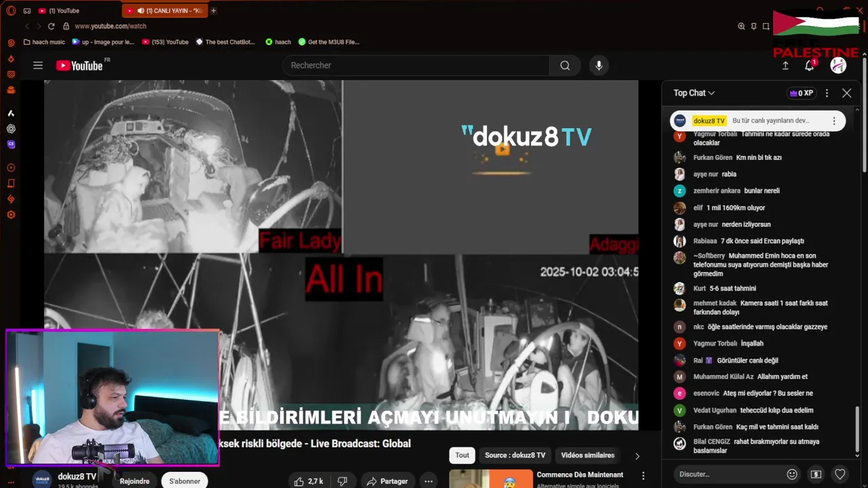Open the chat emoji picker
868x488 pixels.
tap(791, 474)
